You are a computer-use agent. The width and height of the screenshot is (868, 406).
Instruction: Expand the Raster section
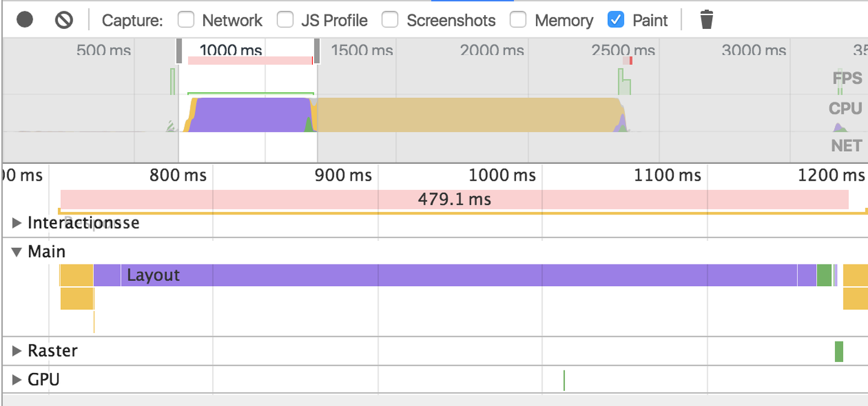17,351
